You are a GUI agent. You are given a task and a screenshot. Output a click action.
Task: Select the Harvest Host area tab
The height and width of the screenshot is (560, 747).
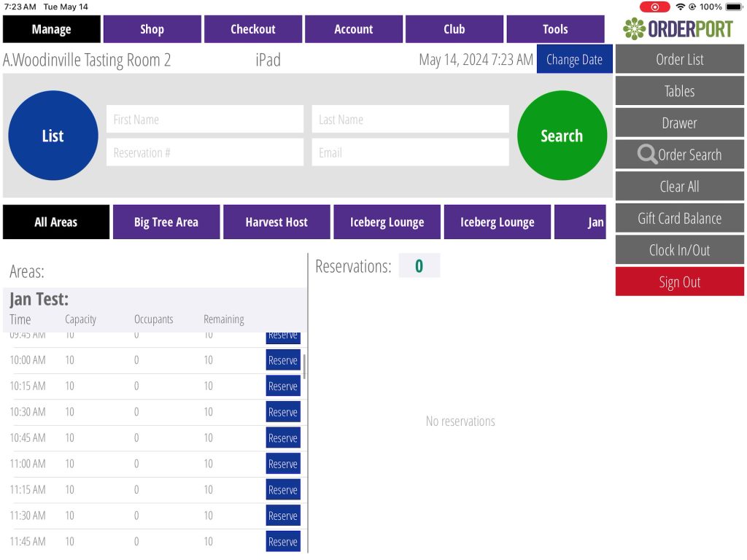click(276, 222)
